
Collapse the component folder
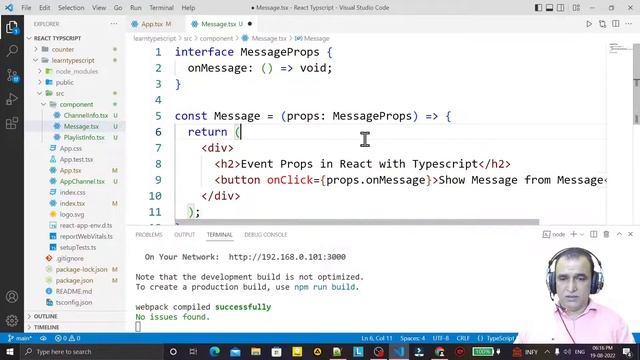click(76, 104)
